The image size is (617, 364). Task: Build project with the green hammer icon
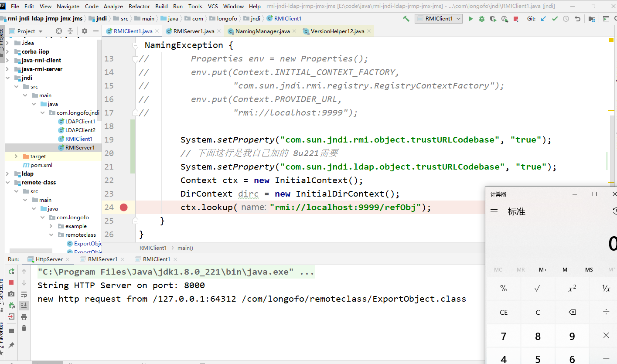406,19
